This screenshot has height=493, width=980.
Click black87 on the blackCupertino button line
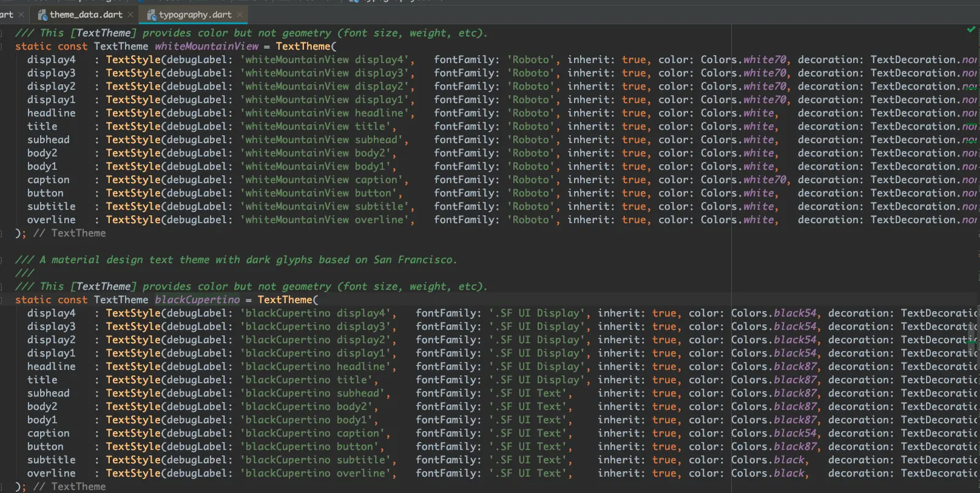pos(795,447)
